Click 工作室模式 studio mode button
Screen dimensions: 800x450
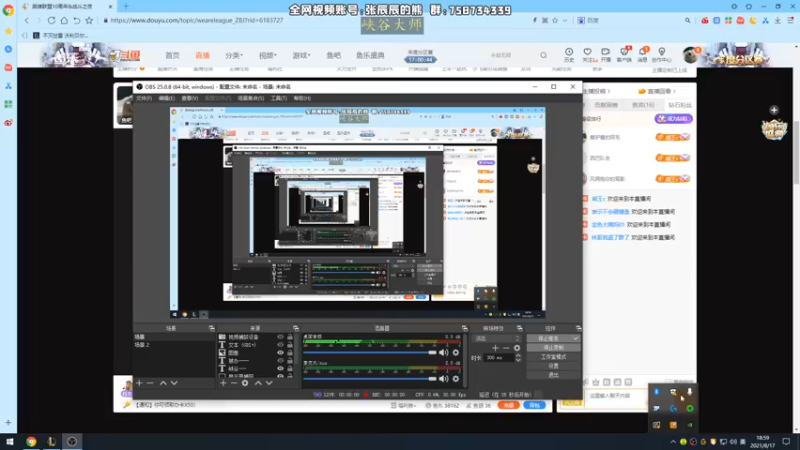click(553, 357)
